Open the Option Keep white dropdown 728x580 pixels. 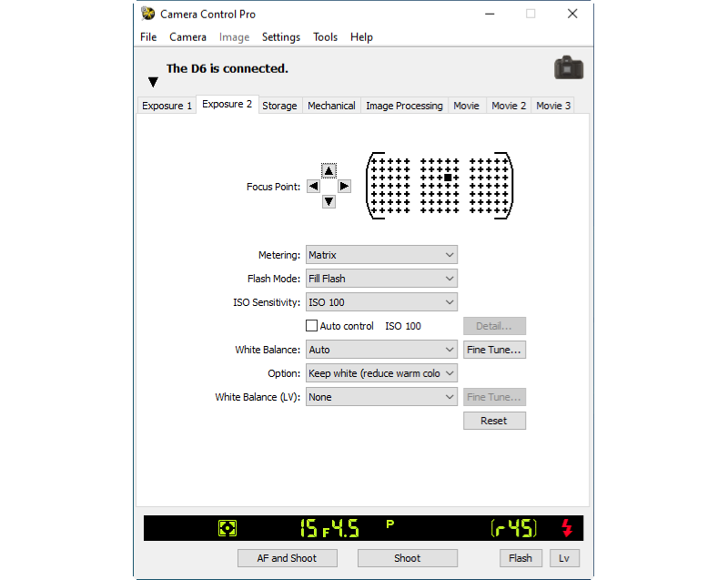[x=381, y=373]
